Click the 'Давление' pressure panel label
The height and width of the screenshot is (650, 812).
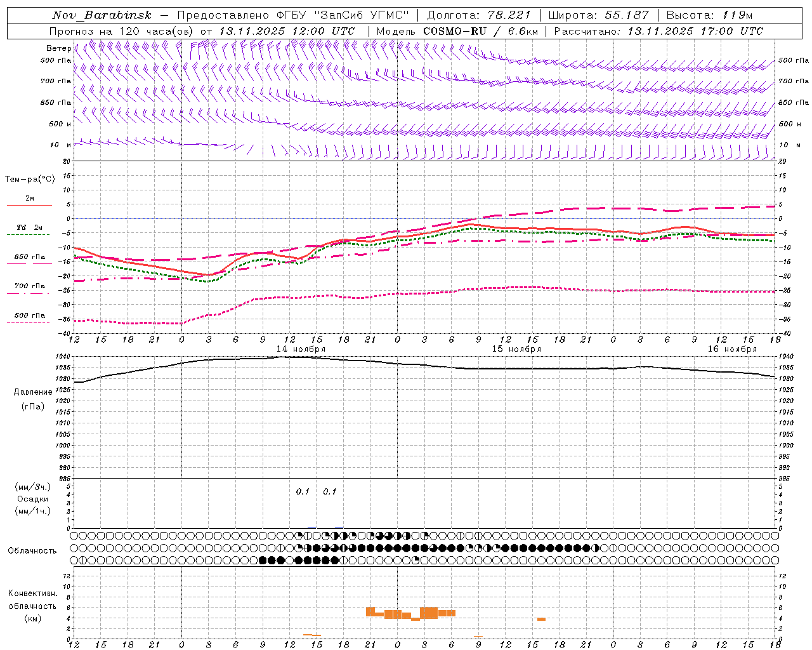coord(33,392)
